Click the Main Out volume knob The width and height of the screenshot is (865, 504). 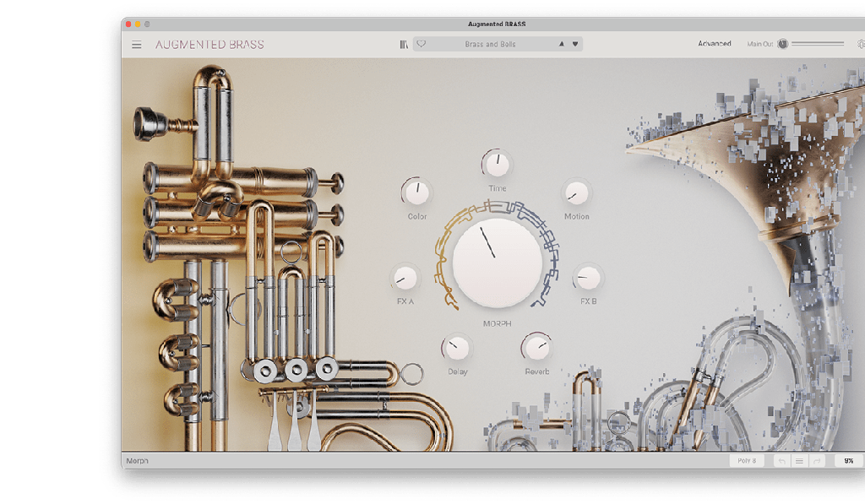point(783,44)
